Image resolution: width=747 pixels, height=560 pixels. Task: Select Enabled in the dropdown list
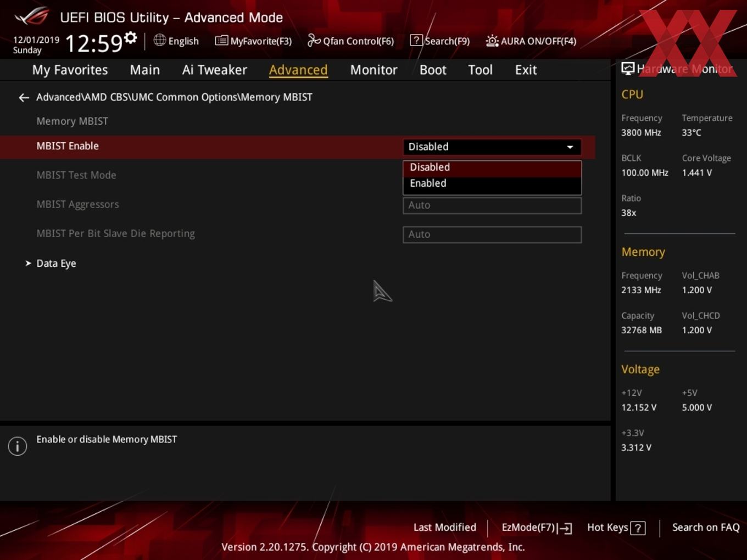pyautogui.click(x=492, y=183)
